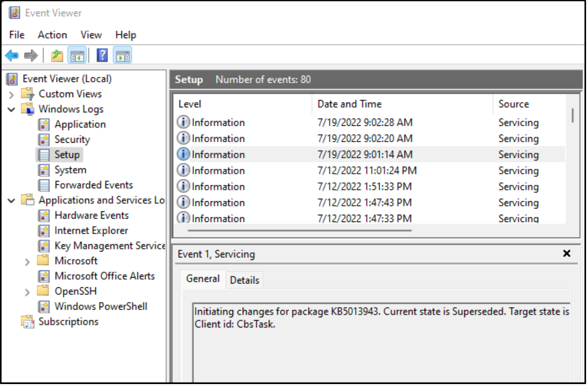Select the Hardware Events log icon
The height and width of the screenshot is (386, 588).
click(x=44, y=216)
